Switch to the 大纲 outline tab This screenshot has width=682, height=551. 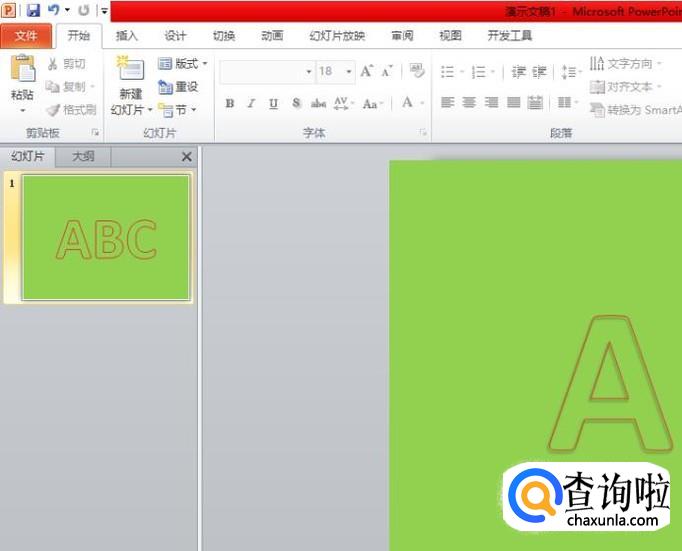[83, 156]
